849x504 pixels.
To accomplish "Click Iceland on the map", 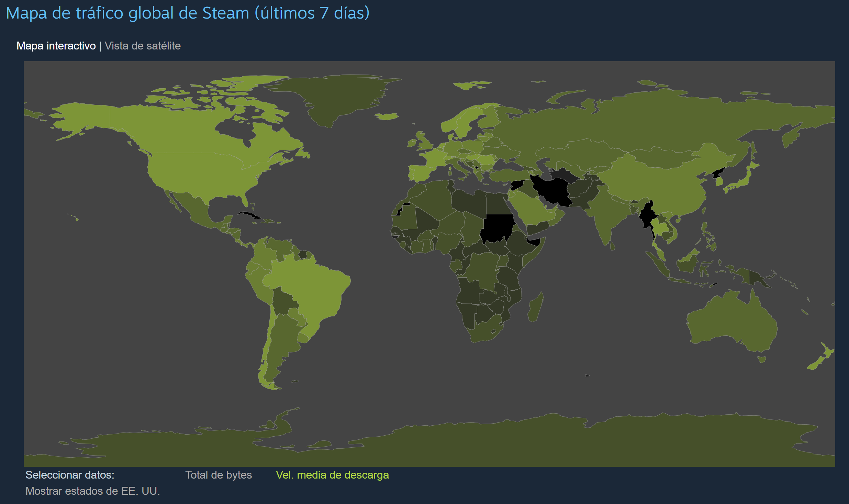I will pyautogui.click(x=387, y=116).
